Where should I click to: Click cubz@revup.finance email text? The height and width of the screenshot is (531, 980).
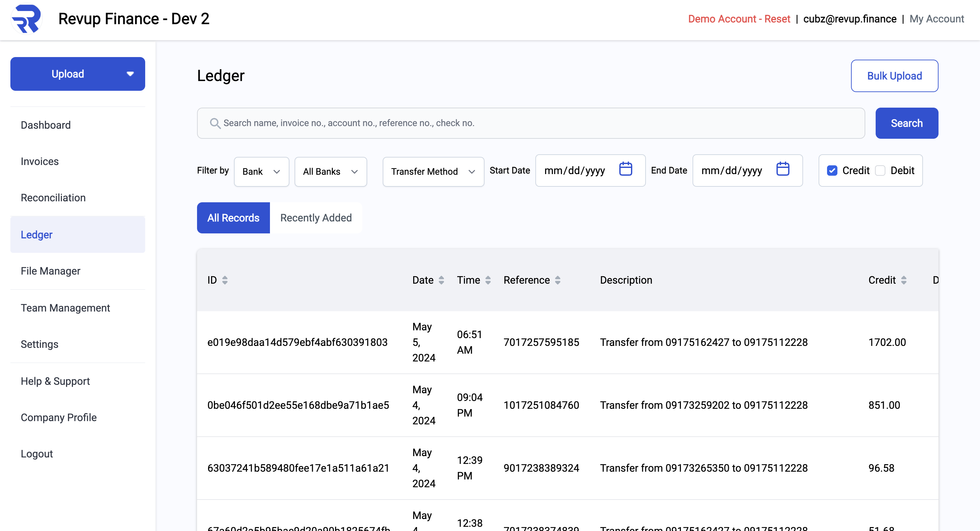849,19
